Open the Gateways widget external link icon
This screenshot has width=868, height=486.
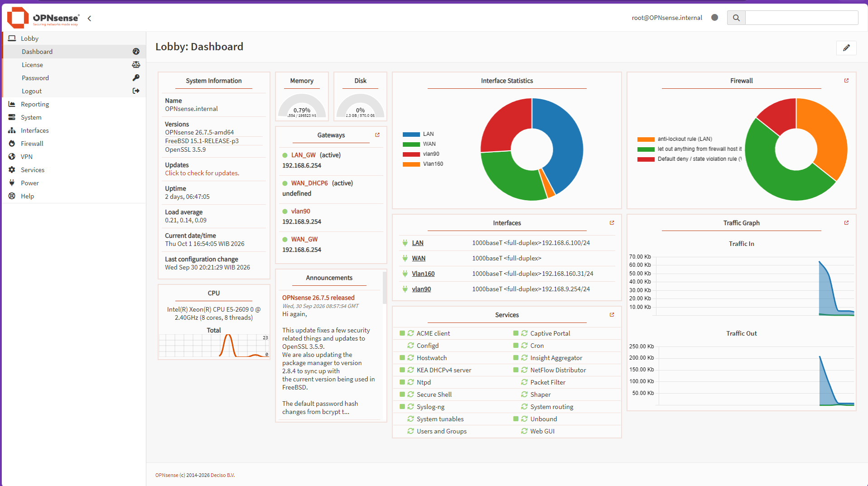[377, 135]
